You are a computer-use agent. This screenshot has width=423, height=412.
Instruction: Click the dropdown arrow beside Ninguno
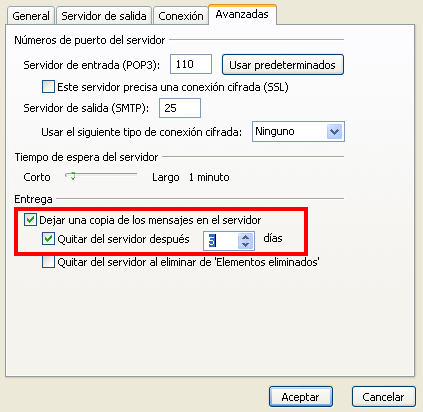pos(335,132)
